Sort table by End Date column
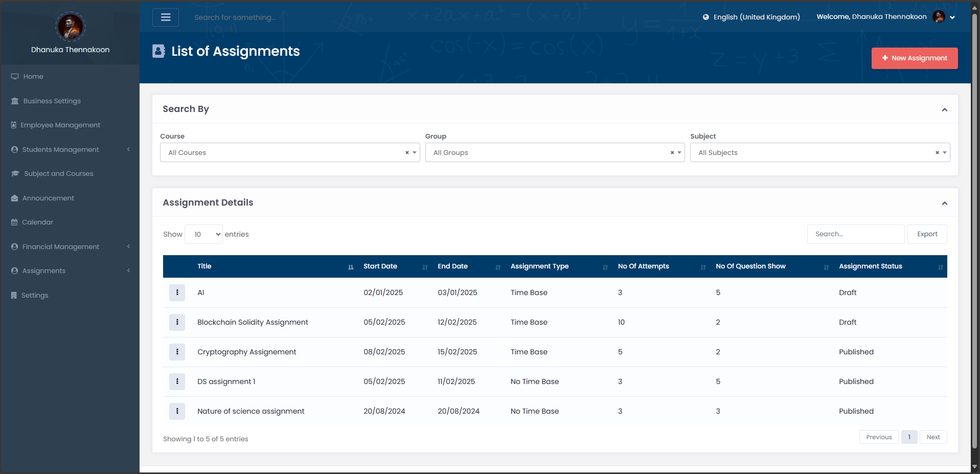Viewport: 980px width, 474px height. (x=468, y=266)
